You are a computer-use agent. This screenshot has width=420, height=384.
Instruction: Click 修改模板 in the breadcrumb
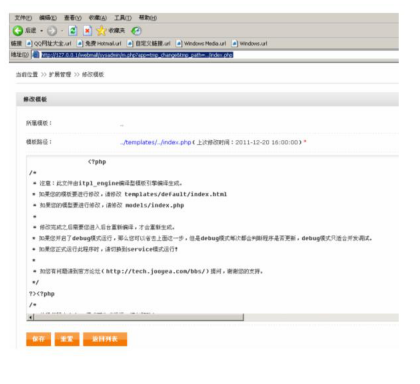pyautogui.click(x=93, y=74)
